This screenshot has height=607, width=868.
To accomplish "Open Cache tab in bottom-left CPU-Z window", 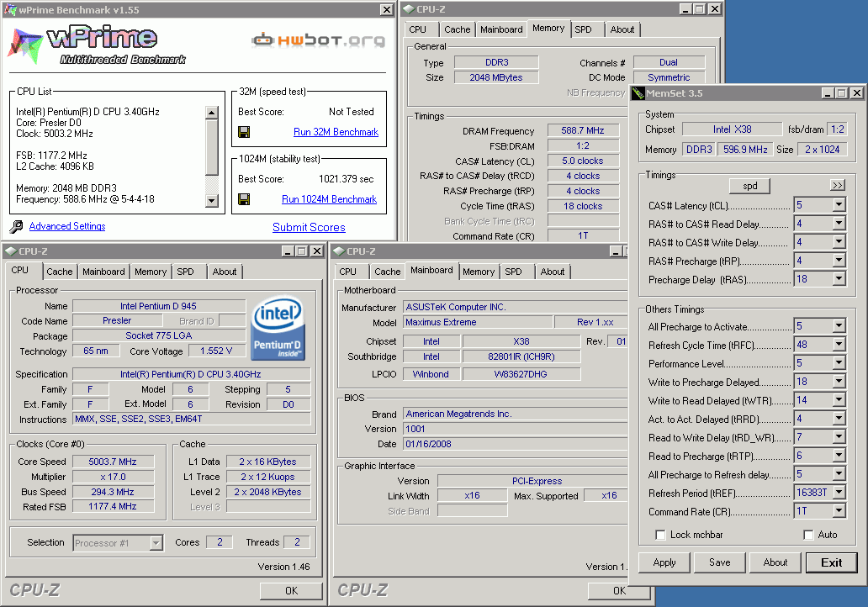I will [59, 272].
